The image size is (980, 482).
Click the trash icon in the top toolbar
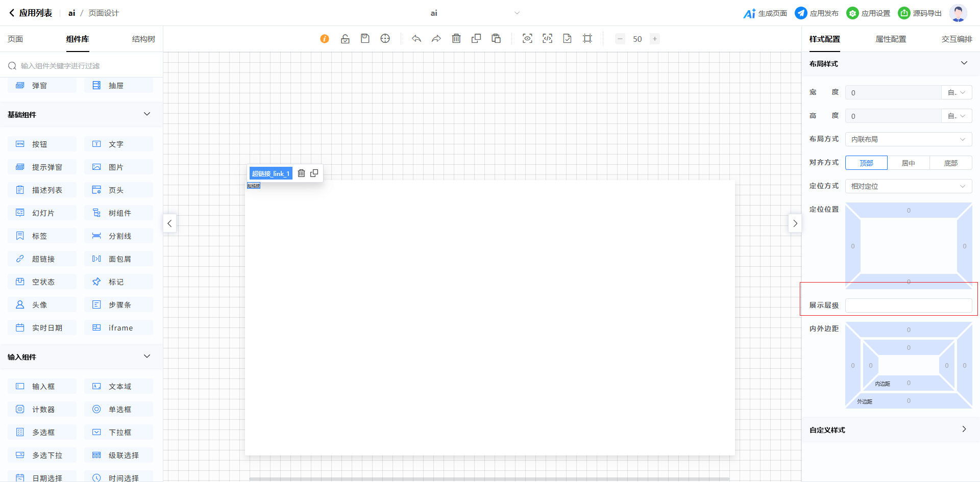pyautogui.click(x=456, y=39)
